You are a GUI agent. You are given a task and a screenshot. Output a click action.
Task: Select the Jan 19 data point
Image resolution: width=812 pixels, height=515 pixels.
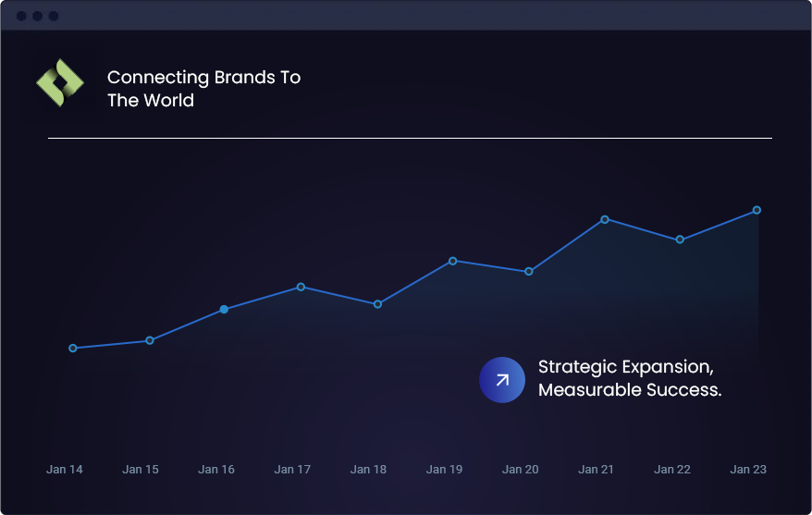click(x=453, y=261)
